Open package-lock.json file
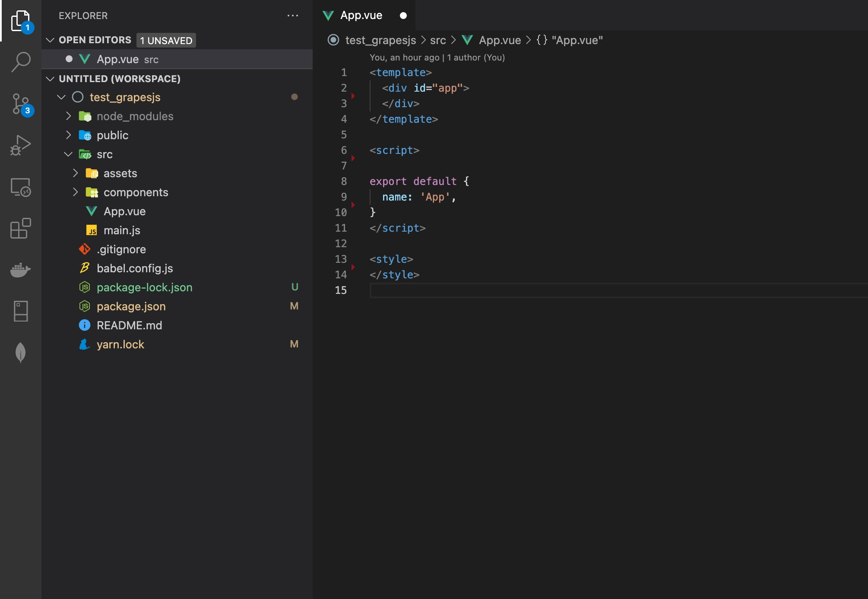 177,287
